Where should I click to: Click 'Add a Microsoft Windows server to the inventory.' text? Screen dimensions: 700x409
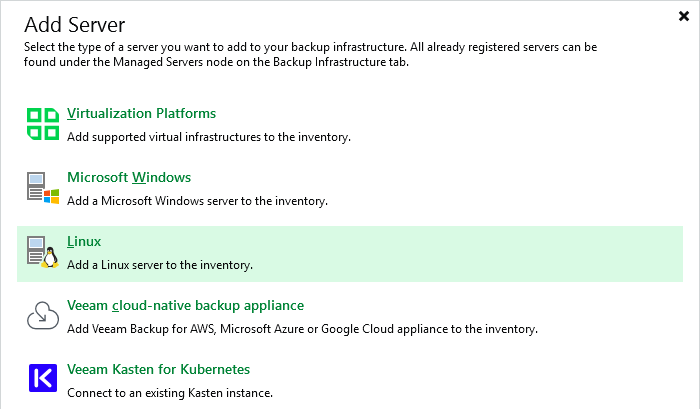pos(197,201)
